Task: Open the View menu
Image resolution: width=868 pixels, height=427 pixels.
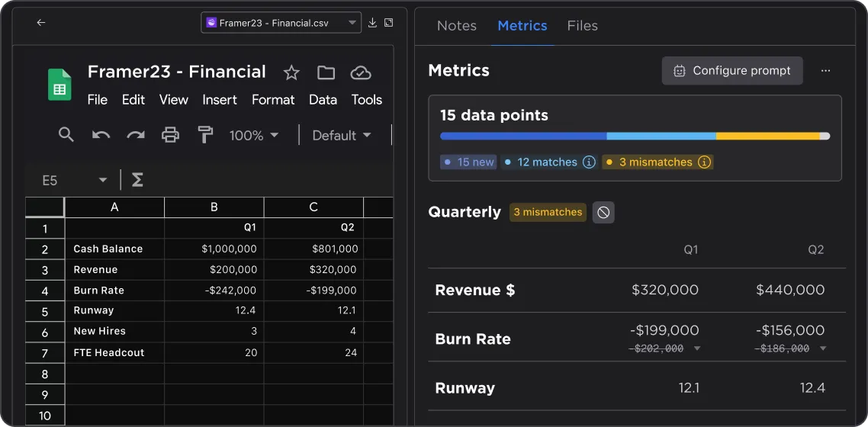Action: [x=174, y=100]
